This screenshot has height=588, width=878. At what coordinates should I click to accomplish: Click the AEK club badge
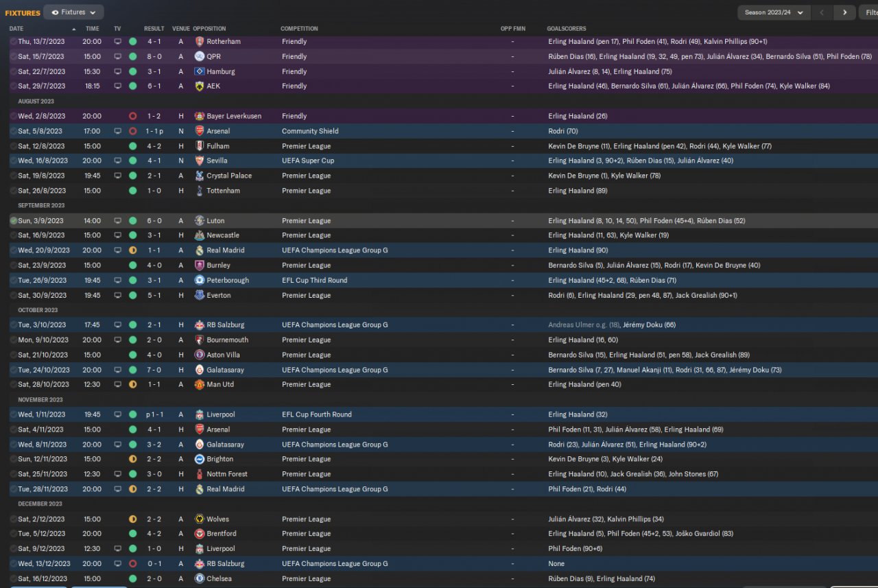(200, 86)
